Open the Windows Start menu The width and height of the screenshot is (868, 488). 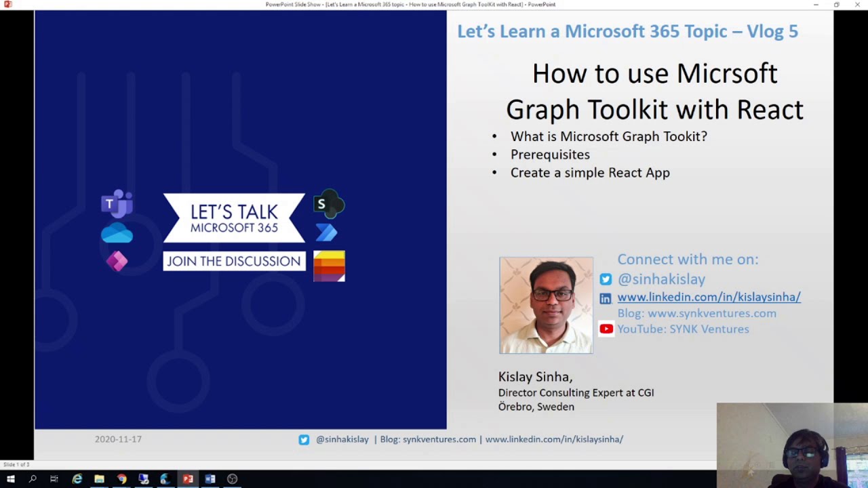pyautogui.click(x=10, y=479)
